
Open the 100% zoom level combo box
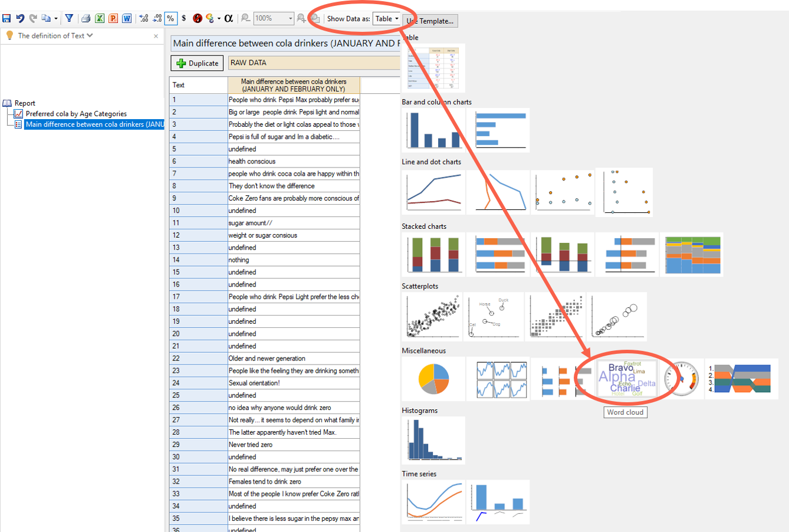tap(274, 18)
